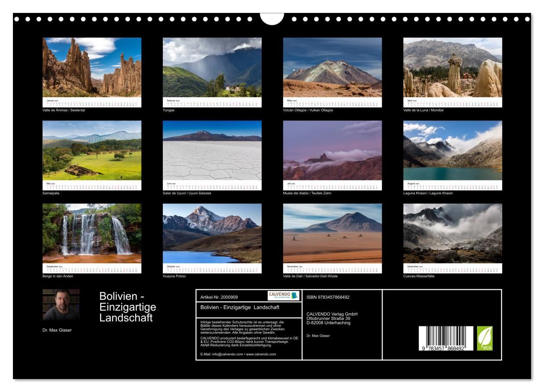Click the large Bolivien - Einzigartige Landschaft title
544x392 pixels.
point(127,307)
